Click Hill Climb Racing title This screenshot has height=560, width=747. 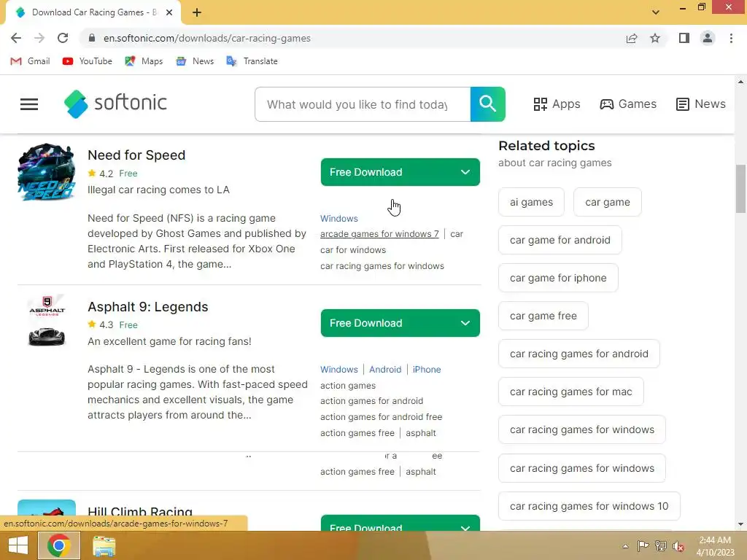[x=140, y=512]
